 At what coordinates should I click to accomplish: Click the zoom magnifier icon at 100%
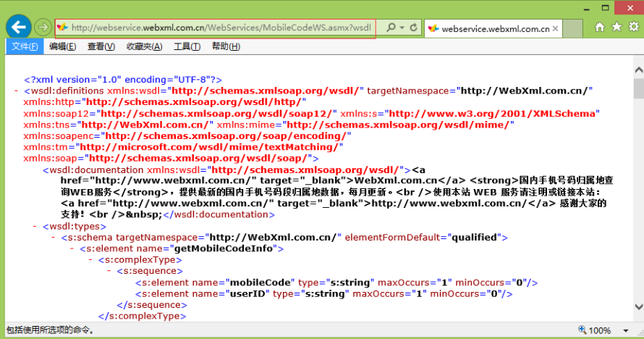582,330
